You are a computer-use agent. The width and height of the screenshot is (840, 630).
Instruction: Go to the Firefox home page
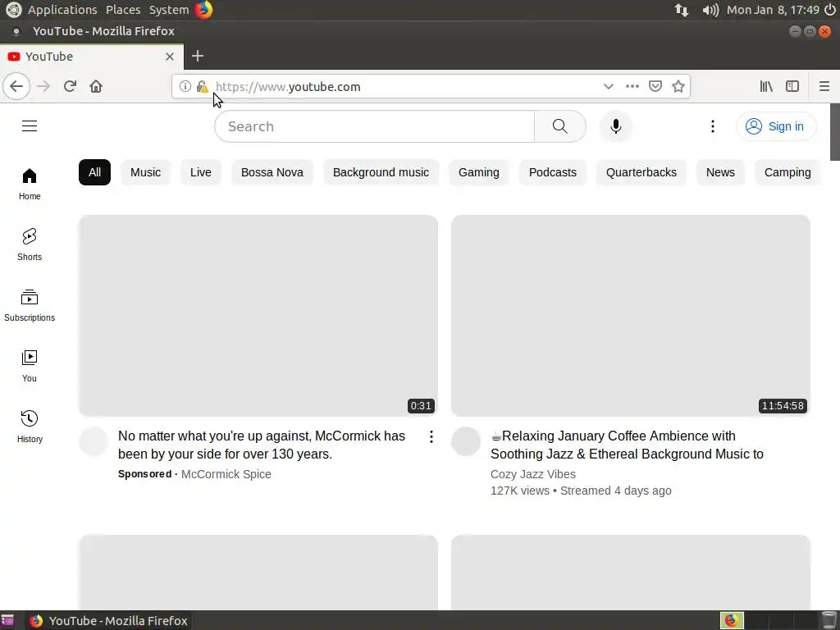click(96, 86)
